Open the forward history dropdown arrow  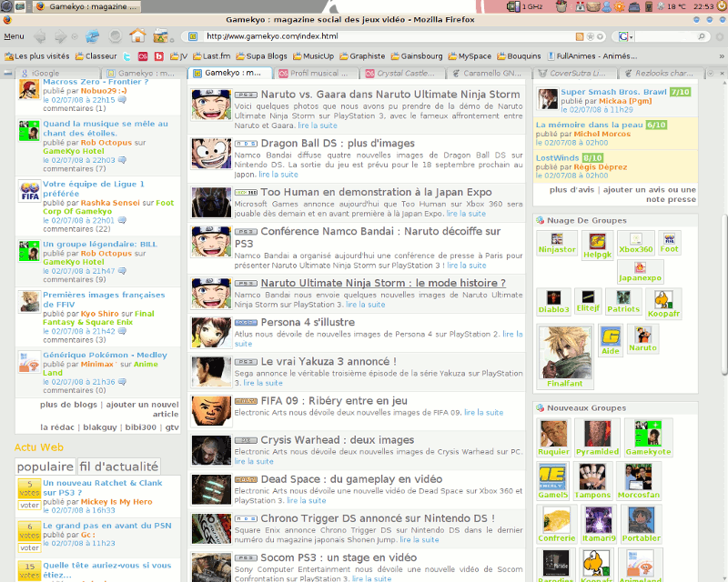click(75, 36)
